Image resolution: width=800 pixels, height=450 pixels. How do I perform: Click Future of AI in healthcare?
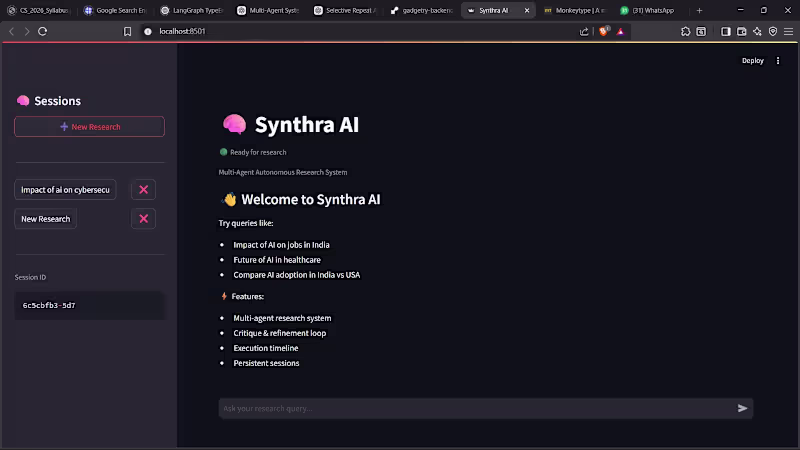tap(277, 260)
